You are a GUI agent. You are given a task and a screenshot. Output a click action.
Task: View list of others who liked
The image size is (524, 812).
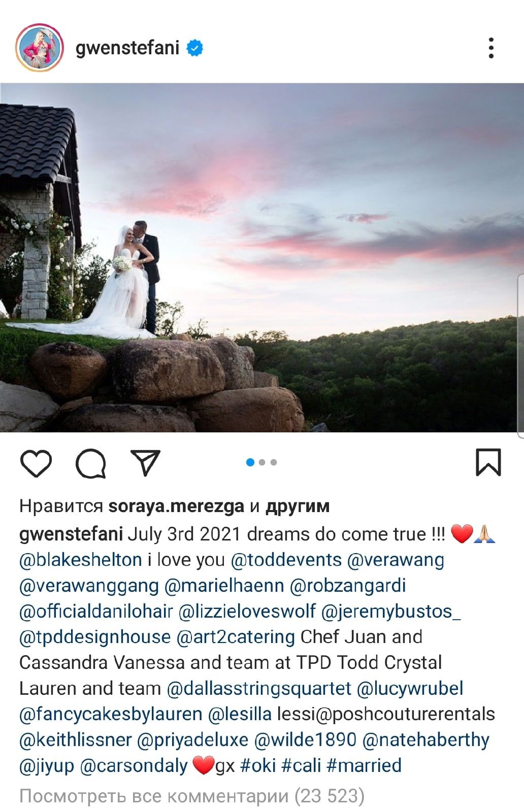tap(298, 506)
